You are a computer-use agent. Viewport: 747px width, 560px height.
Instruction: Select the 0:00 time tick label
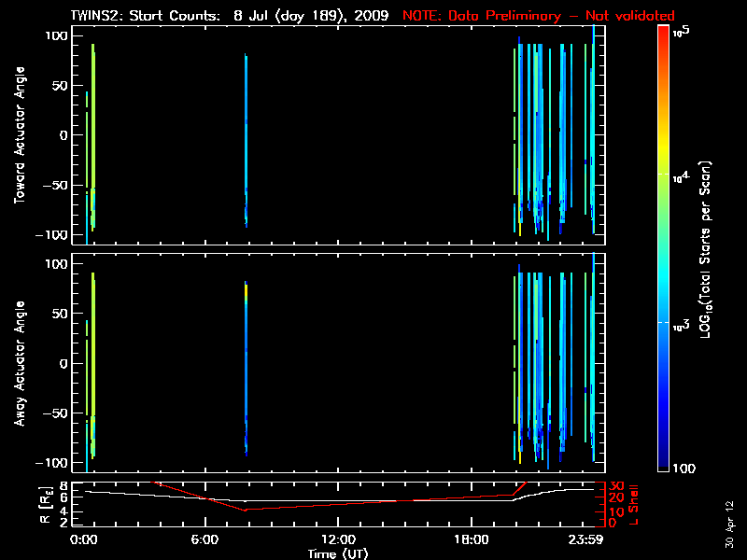pos(84,539)
